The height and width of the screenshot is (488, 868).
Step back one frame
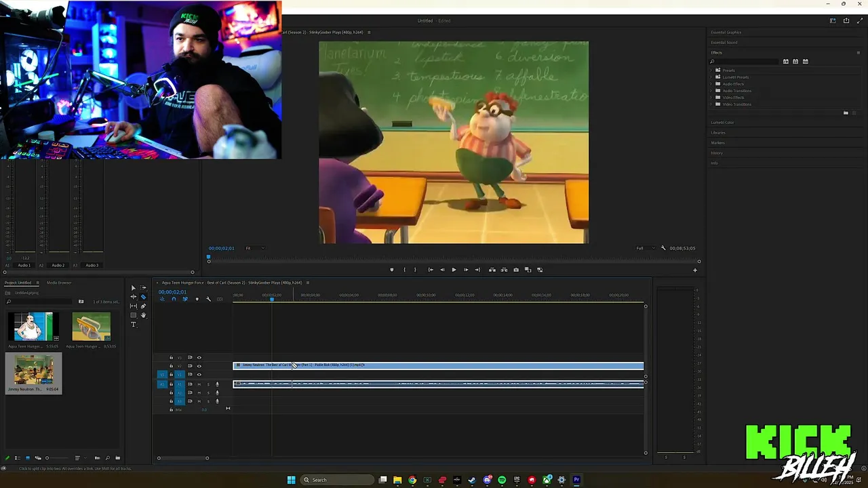click(442, 270)
